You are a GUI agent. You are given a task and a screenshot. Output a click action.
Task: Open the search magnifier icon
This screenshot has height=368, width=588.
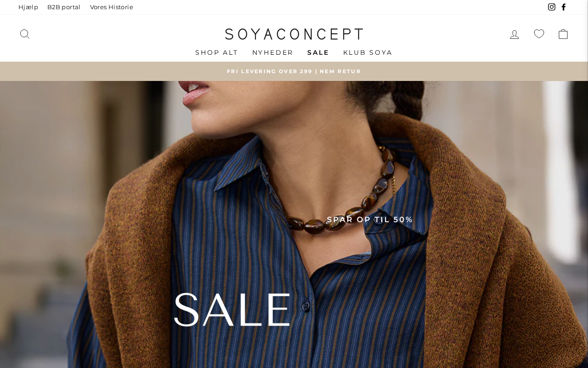tap(25, 34)
